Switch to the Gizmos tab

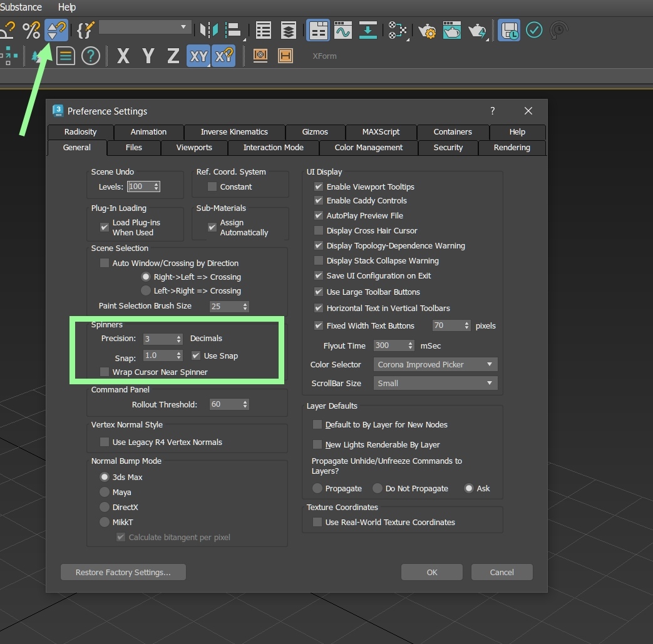coord(315,131)
